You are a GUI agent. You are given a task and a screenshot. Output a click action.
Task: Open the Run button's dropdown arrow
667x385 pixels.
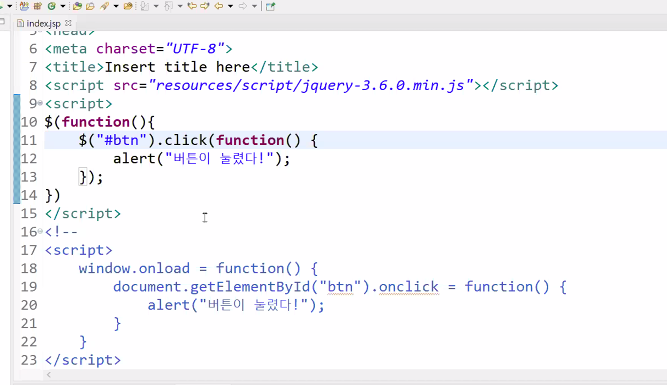tap(9, 6)
